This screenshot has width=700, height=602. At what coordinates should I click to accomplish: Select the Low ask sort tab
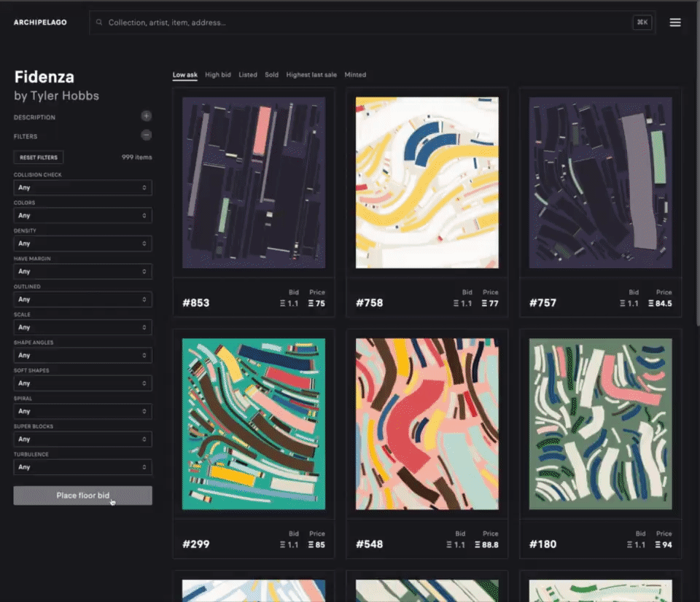[x=184, y=74]
